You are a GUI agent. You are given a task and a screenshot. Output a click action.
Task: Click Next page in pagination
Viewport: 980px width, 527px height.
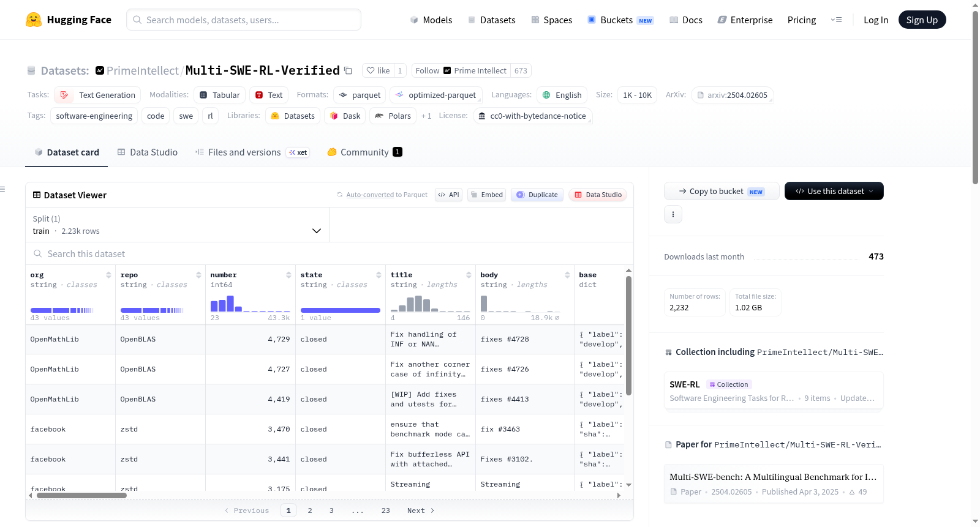coord(421,510)
